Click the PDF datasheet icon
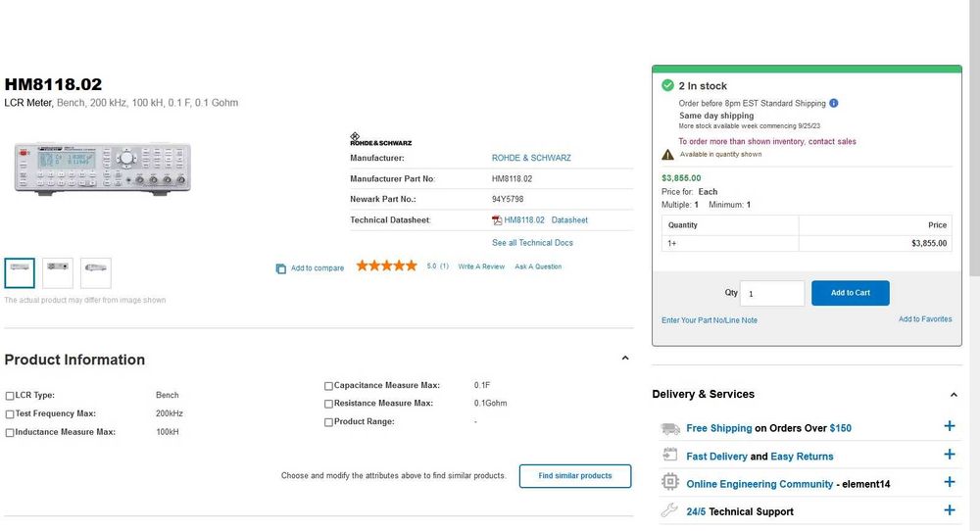980x531 pixels. [x=497, y=220]
